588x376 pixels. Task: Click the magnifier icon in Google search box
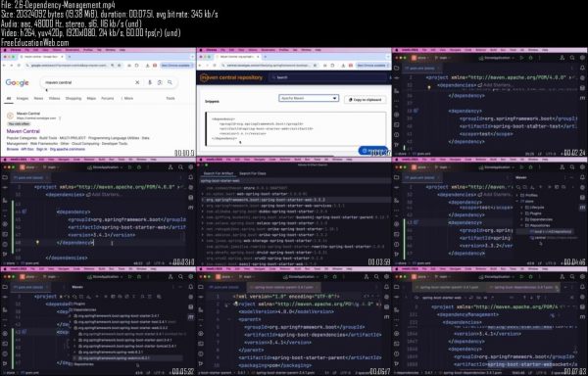(170, 82)
